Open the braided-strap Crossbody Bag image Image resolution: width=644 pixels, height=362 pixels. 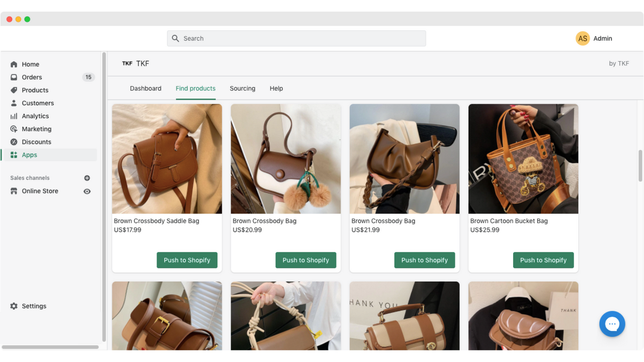[405, 159]
